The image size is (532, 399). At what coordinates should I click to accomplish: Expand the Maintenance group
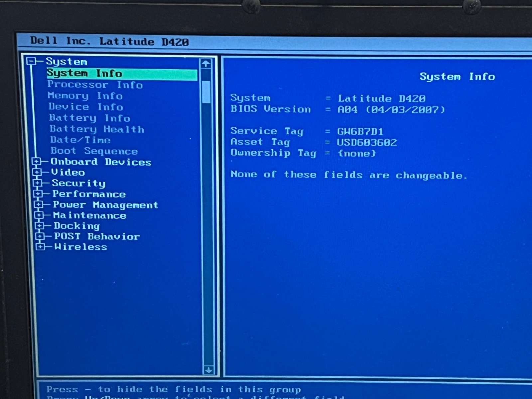pyautogui.click(x=39, y=215)
